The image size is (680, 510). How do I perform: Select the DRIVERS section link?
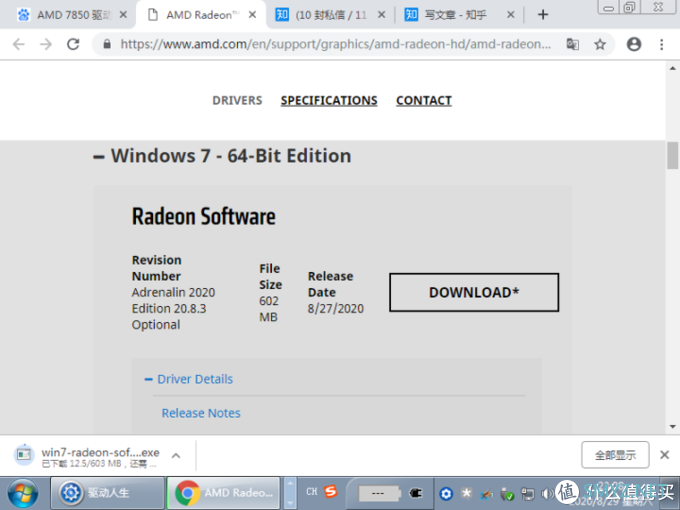[x=237, y=101]
